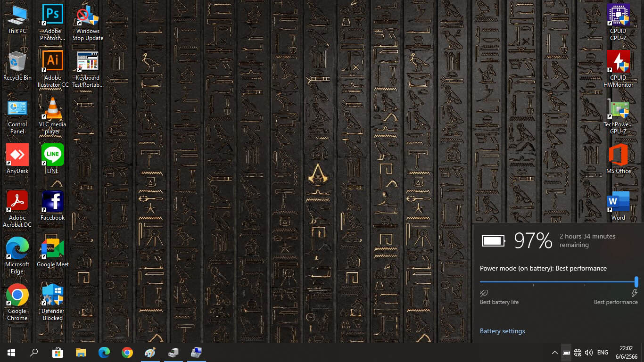644x362 pixels.
Task: Show hidden tray icons chevron
Action: [x=554, y=353]
